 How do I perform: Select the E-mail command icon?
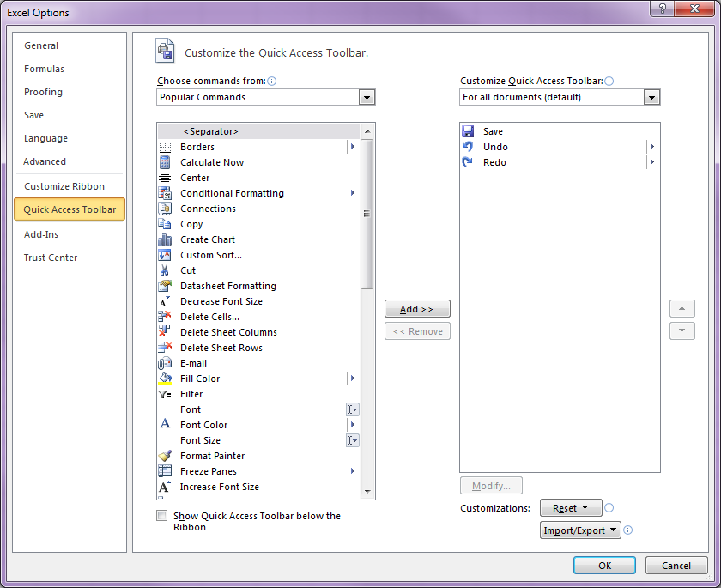[x=165, y=363]
